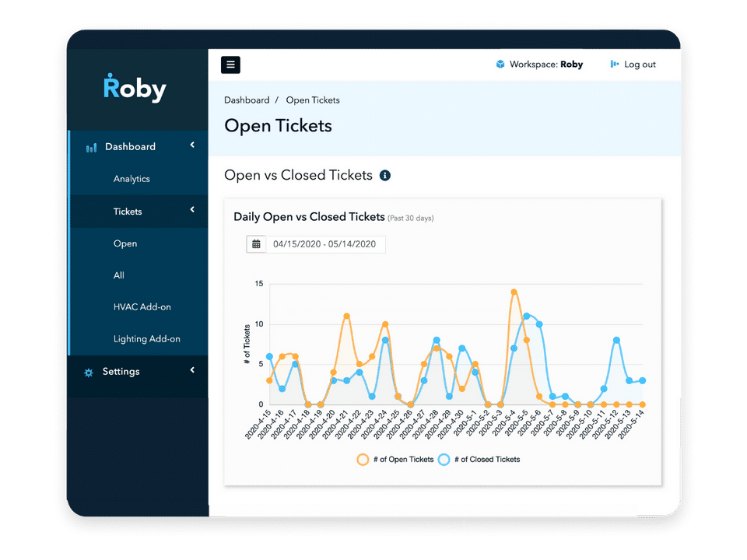
Task: Go to Dashboard breadcrumb link
Action: coord(247,100)
